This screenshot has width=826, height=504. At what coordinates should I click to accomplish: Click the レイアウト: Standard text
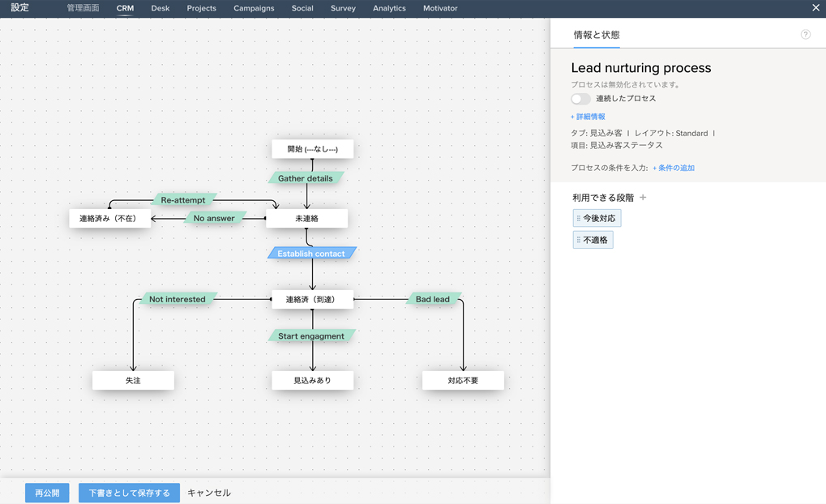(671, 133)
